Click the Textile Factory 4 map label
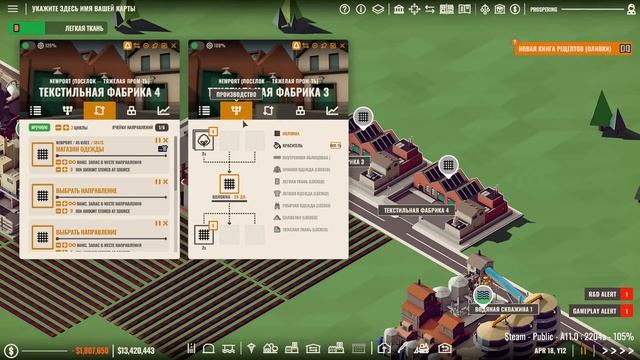640x360 pixels. (416, 210)
